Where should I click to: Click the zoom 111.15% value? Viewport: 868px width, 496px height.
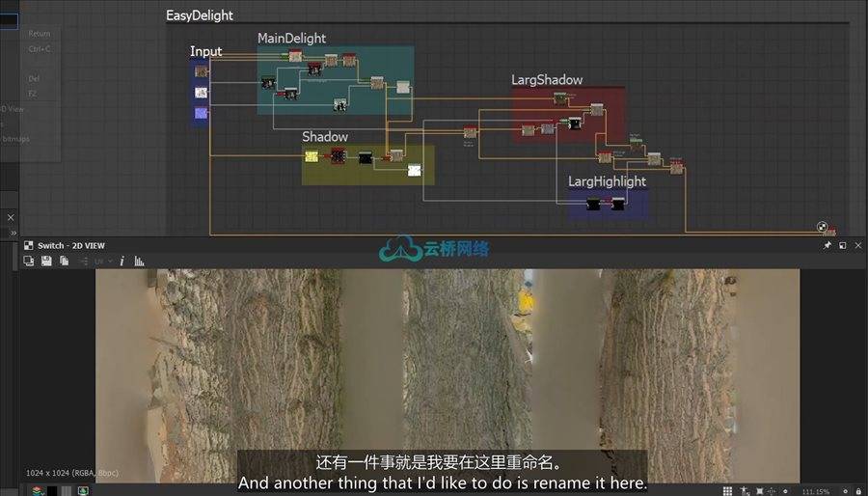point(815,491)
